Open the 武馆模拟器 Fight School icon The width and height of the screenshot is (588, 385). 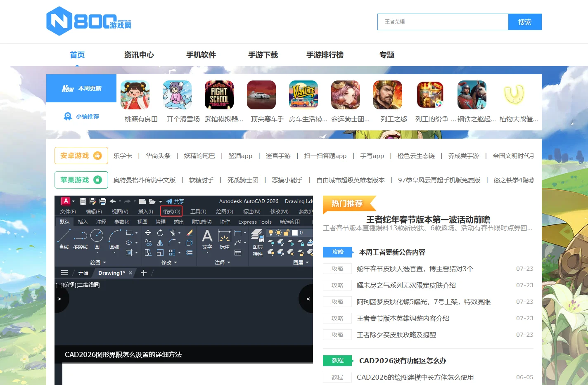pyautogui.click(x=219, y=95)
